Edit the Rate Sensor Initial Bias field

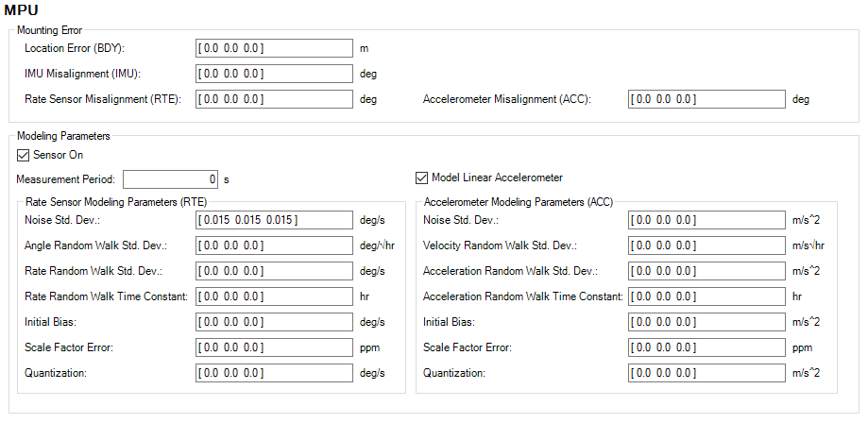[274, 322]
